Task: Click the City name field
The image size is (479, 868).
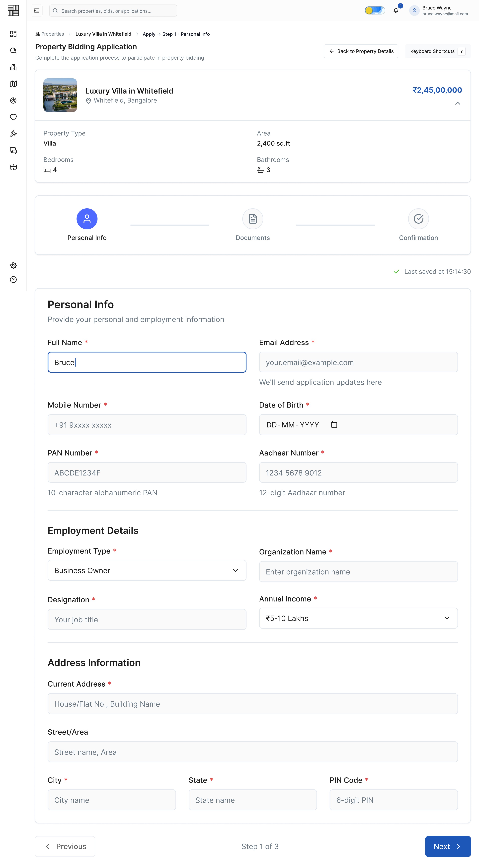Action: (112, 800)
